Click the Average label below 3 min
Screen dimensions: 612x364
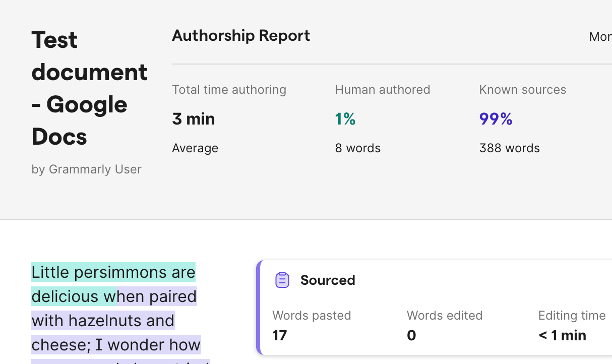coord(195,148)
